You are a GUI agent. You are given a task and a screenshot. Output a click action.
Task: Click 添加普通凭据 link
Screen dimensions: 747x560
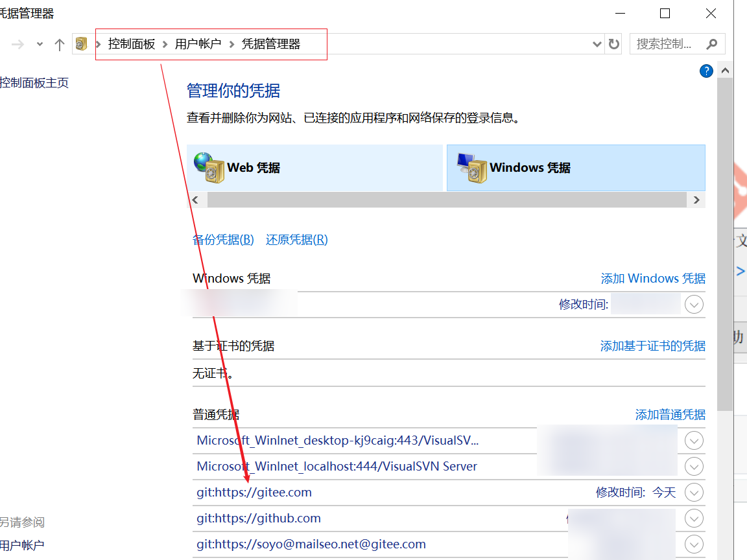[x=670, y=414]
